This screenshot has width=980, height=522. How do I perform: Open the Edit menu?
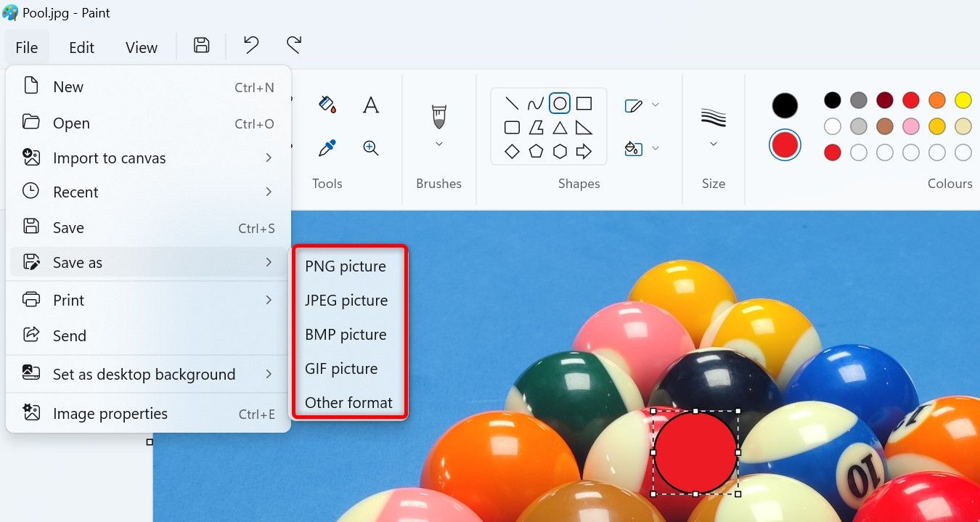(x=81, y=47)
